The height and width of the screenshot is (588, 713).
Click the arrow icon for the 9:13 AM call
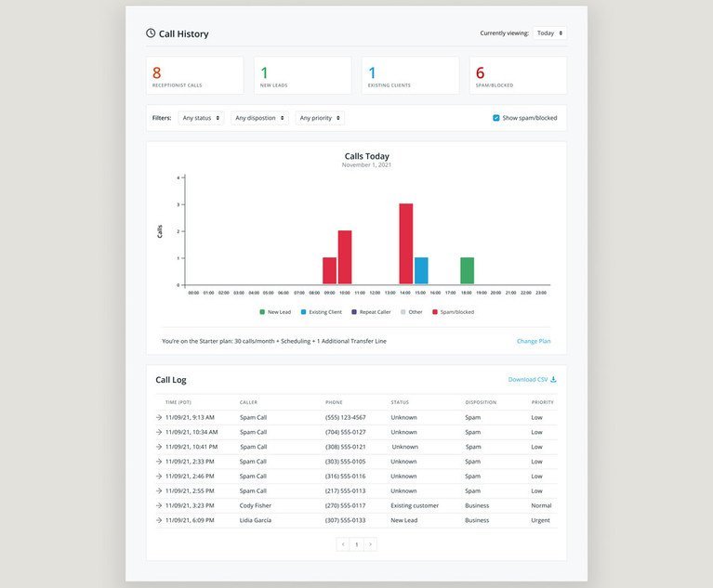coord(158,417)
